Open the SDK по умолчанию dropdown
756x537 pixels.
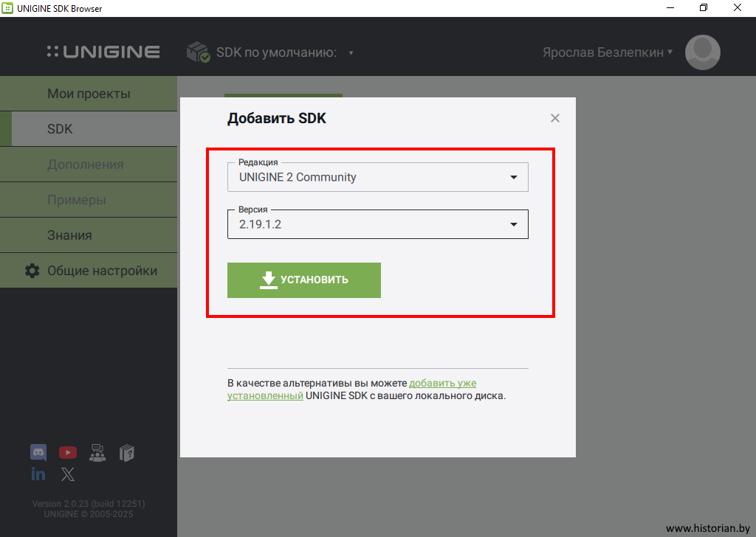click(284, 53)
